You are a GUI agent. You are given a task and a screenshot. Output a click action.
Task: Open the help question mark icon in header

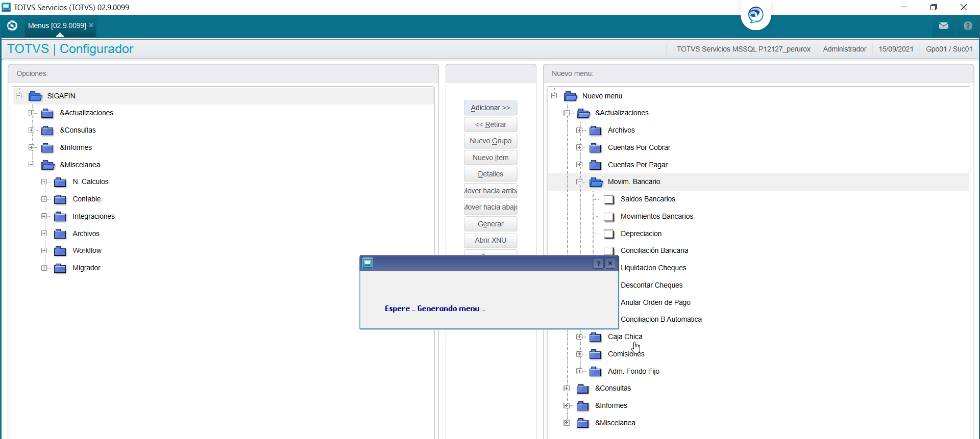click(968, 25)
